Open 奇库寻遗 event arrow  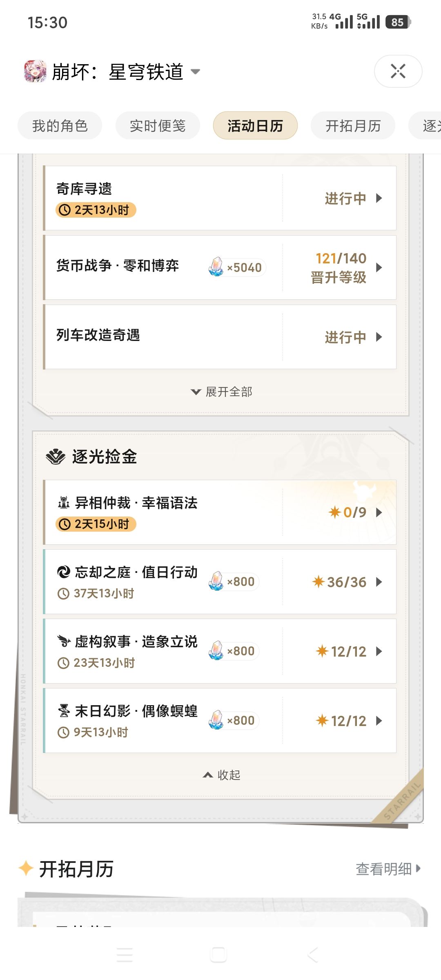click(x=379, y=198)
